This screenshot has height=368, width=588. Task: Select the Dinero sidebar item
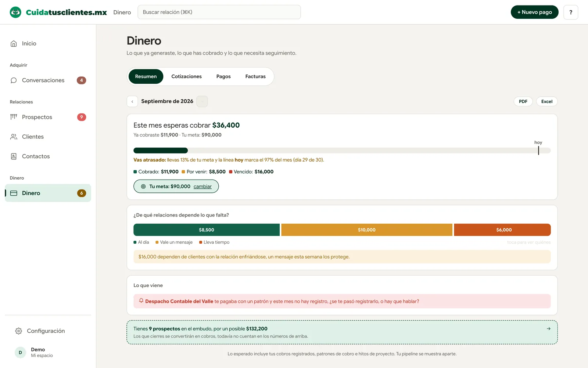pos(48,193)
